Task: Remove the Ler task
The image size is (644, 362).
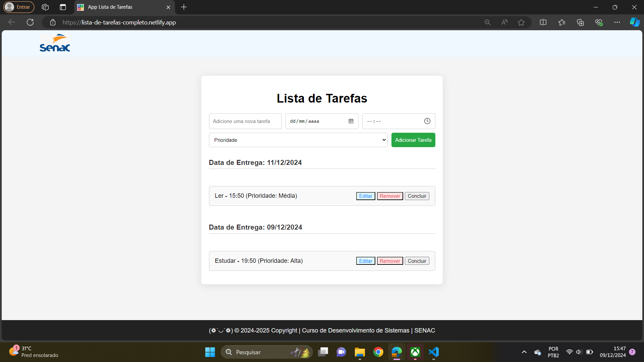Action: point(390,196)
